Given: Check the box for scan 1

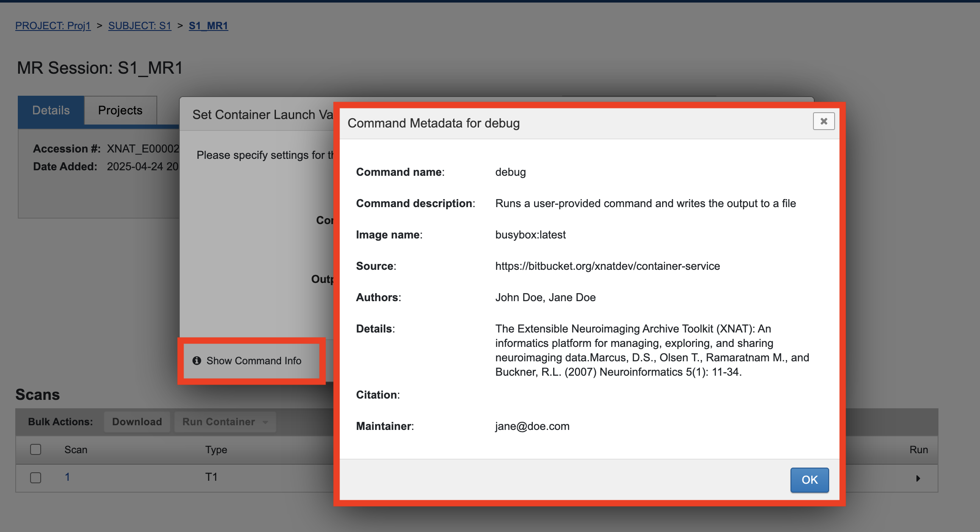Looking at the screenshot, I should coord(36,477).
